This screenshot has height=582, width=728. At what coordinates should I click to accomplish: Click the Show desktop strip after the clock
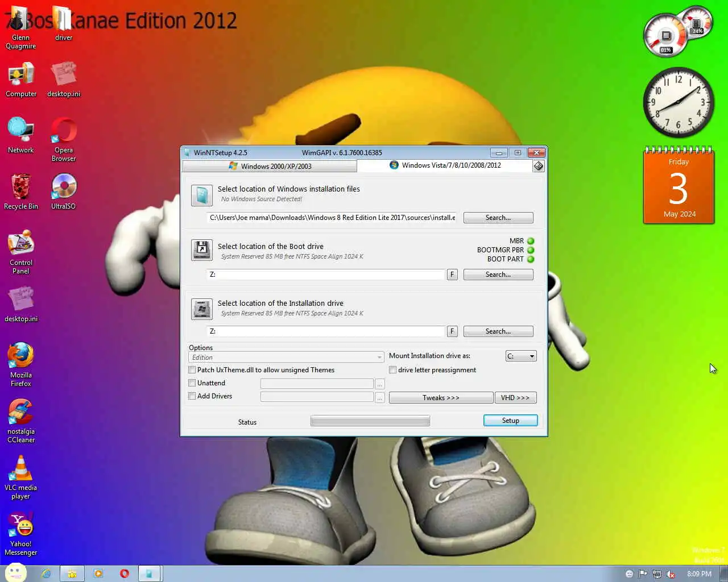pyautogui.click(x=723, y=573)
